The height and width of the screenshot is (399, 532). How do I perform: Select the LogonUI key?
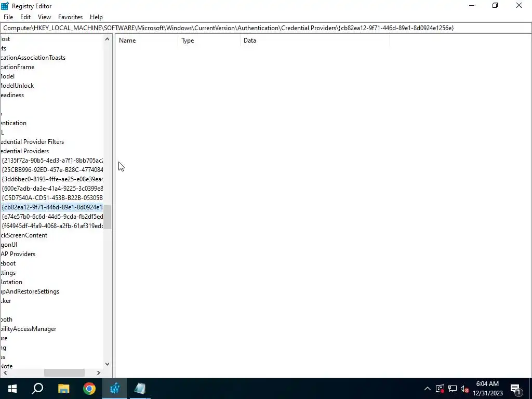pos(8,245)
